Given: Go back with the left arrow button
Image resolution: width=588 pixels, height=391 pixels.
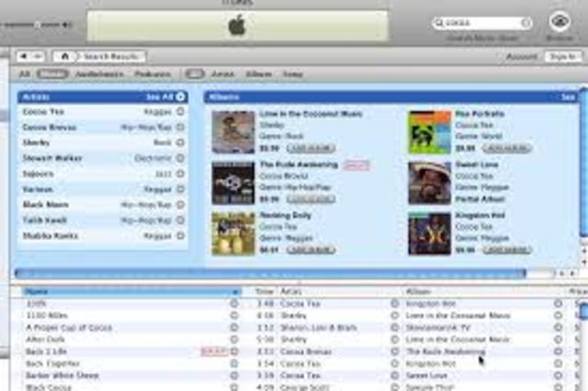Looking at the screenshot, I should (24, 57).
